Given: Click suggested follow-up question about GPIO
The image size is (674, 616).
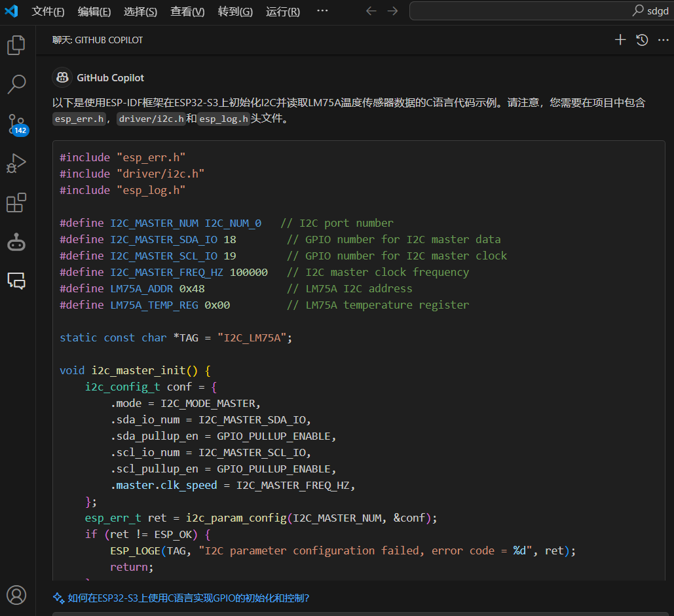Looking at the screenshot, I should (x=188, y=598).
